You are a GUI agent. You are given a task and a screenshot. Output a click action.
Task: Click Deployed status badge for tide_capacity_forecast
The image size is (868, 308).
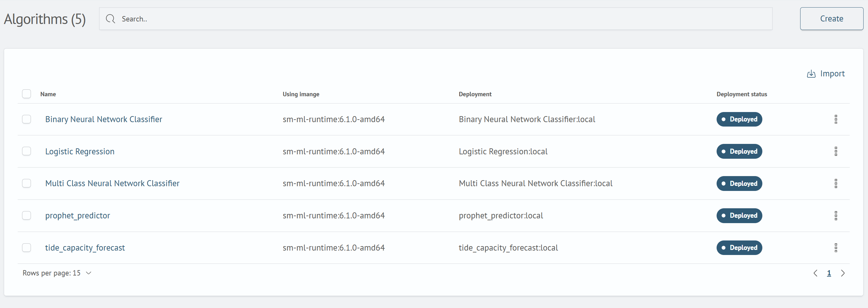(x=739, y=248)
